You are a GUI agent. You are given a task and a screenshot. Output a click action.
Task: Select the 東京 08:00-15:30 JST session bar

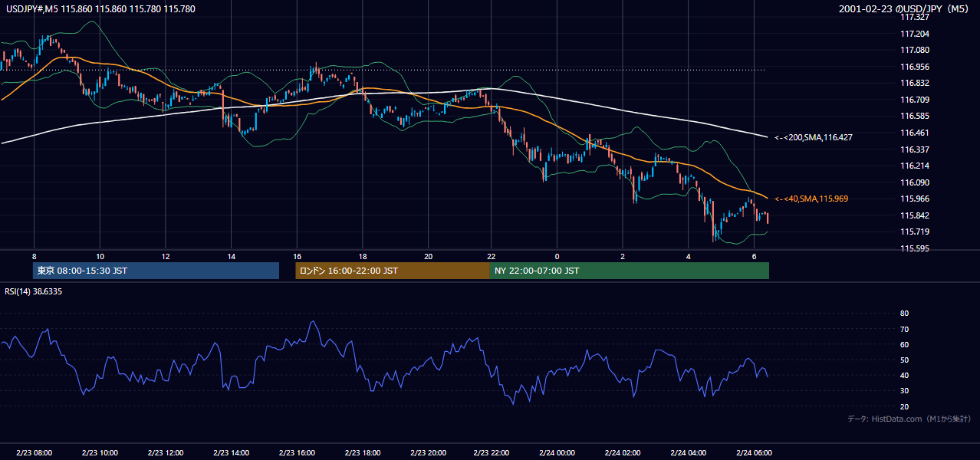pos(156,271)
